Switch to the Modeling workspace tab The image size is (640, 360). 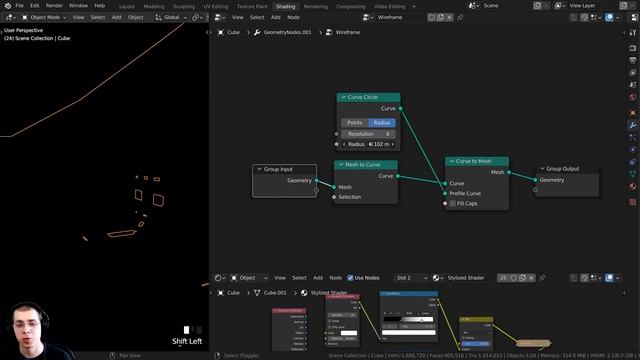(x=154, y=7)
